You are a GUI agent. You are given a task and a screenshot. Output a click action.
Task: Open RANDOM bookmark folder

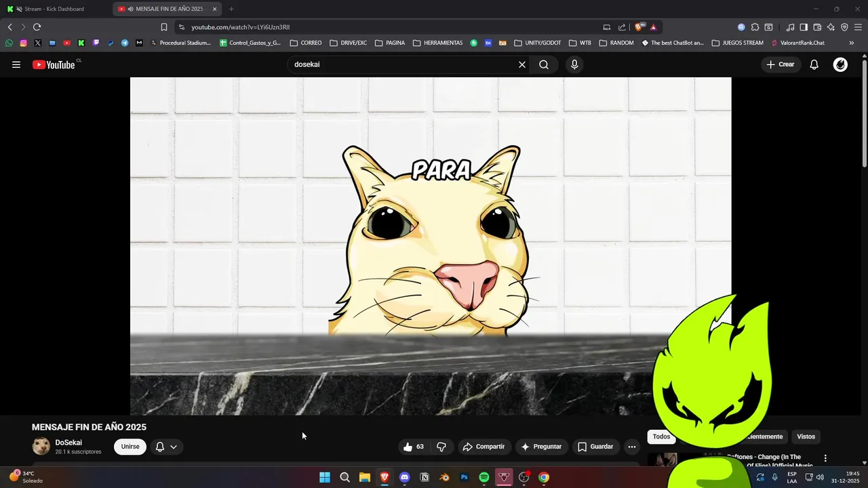[616, 43]
